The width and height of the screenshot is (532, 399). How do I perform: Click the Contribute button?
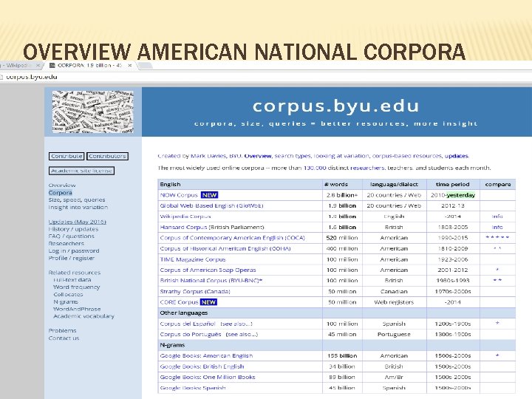66,156
